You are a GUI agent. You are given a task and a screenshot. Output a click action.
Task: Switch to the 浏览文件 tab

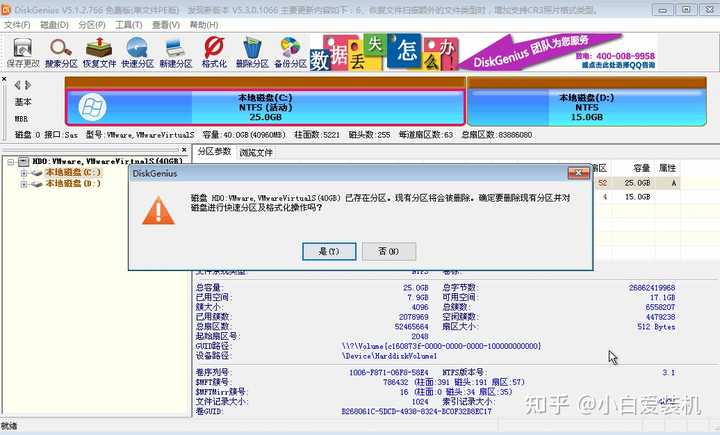point(256,153)
